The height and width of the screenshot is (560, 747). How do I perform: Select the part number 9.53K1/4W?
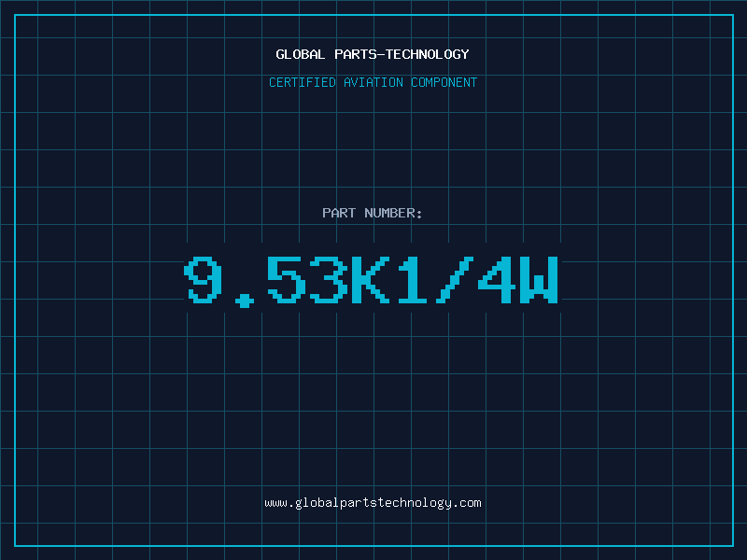click(371, 281)
